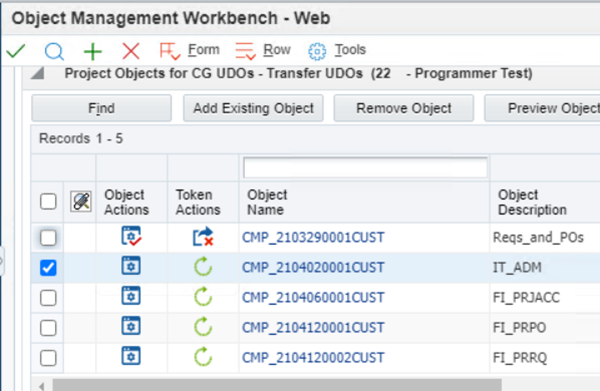Click the red X Delete icon
600x391 pixels.
click(x=131, y=51)
